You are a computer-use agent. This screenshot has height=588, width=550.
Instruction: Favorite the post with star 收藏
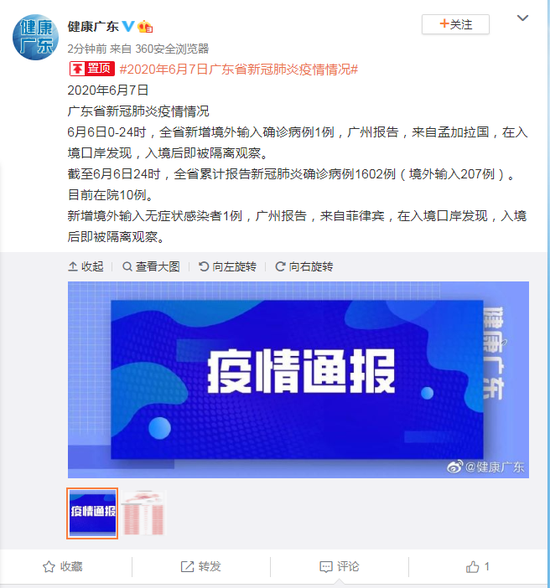coord(63,566)
